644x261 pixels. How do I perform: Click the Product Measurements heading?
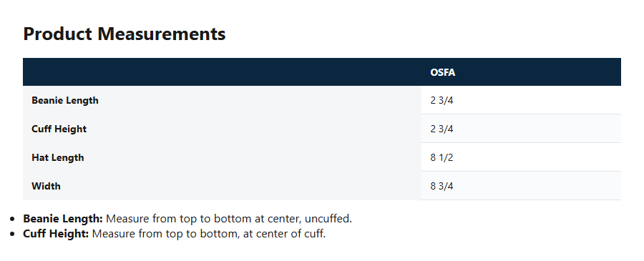pos(124,34)
